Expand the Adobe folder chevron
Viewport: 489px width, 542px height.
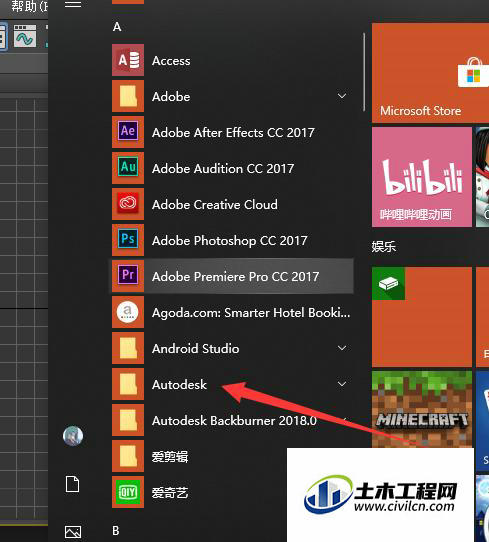342,96
